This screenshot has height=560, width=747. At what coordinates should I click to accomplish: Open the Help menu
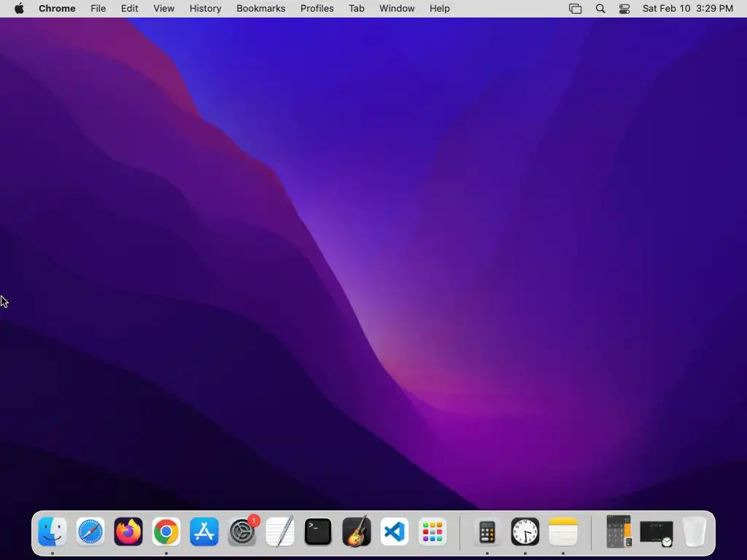[439, 9]
